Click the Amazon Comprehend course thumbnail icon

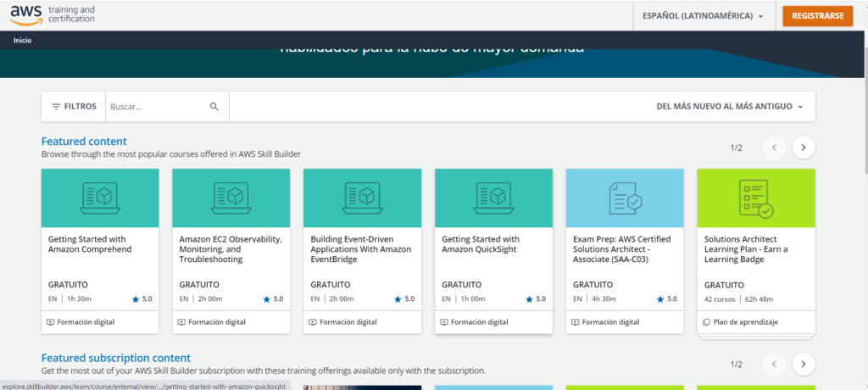click(100, 198)
